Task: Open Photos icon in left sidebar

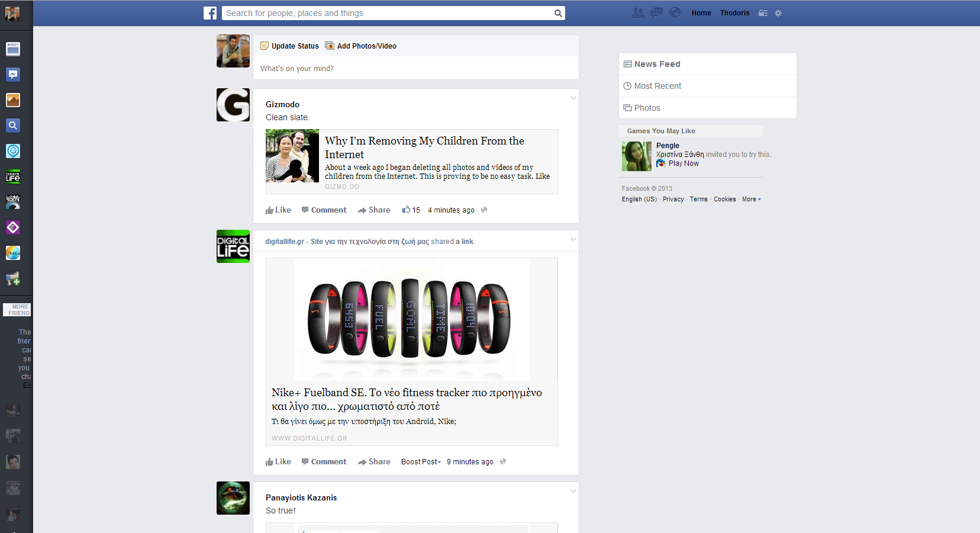Action: pyautogui.click(x=13, y=100)
